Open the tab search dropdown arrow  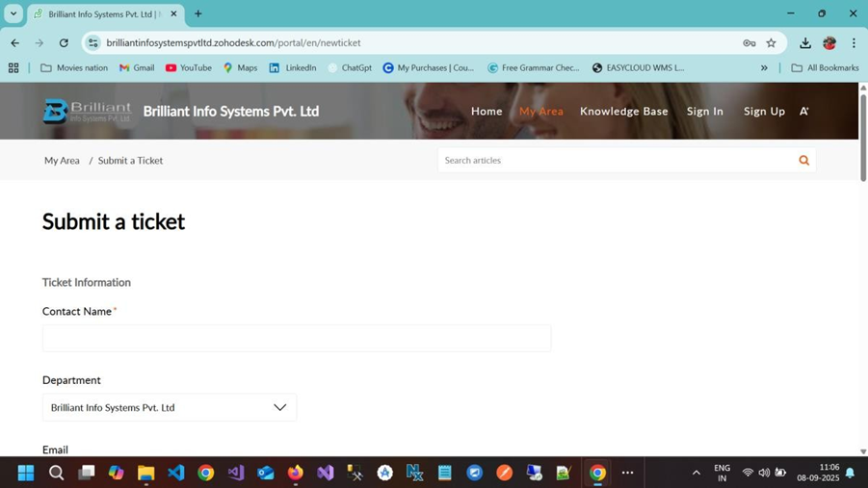13,14
